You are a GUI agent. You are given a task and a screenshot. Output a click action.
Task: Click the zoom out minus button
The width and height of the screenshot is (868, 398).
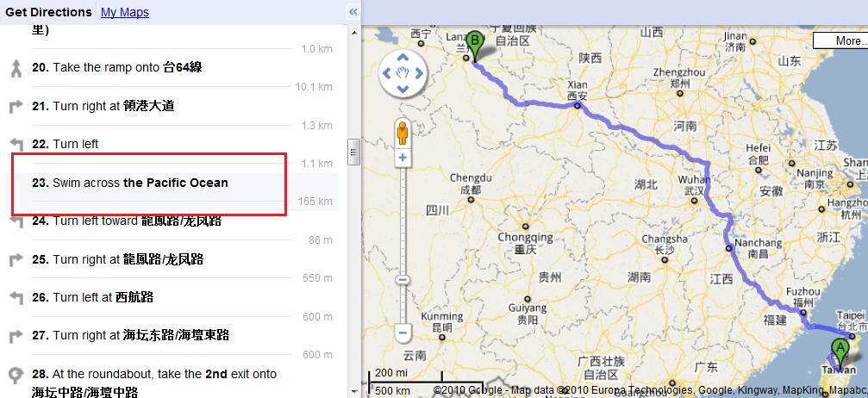click(403, 333)
